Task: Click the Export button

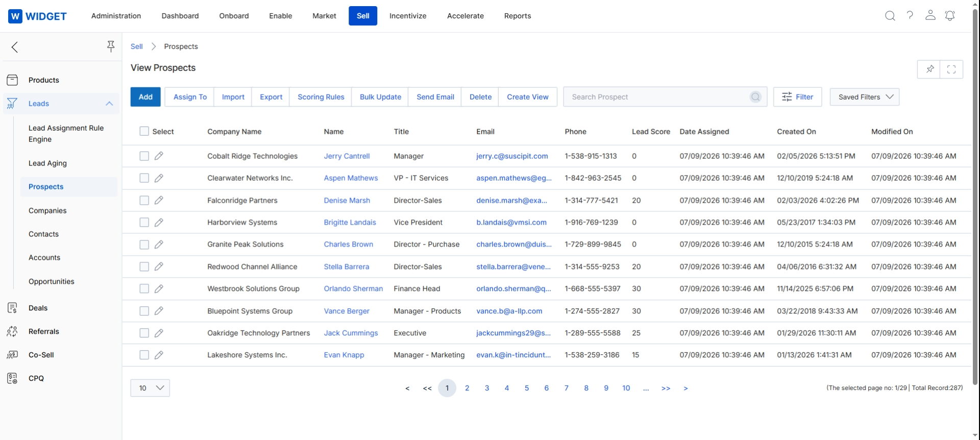Action: coord(271,97)
